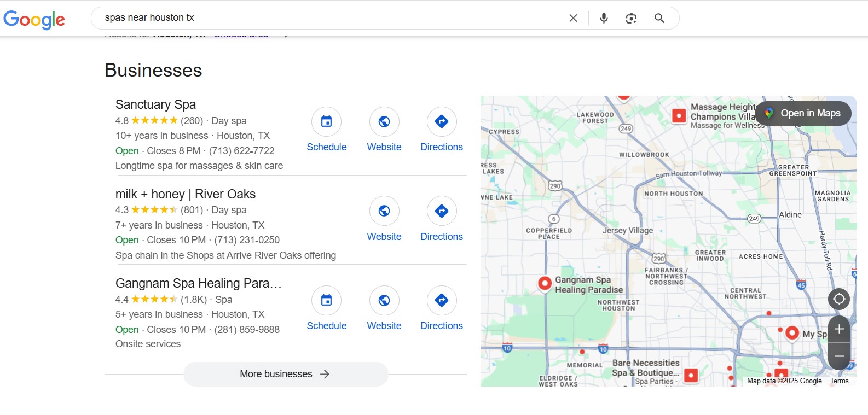Select Massage Heights red marker on map
This screenshot has height=415, width=868.
click(x=679, y=115)
